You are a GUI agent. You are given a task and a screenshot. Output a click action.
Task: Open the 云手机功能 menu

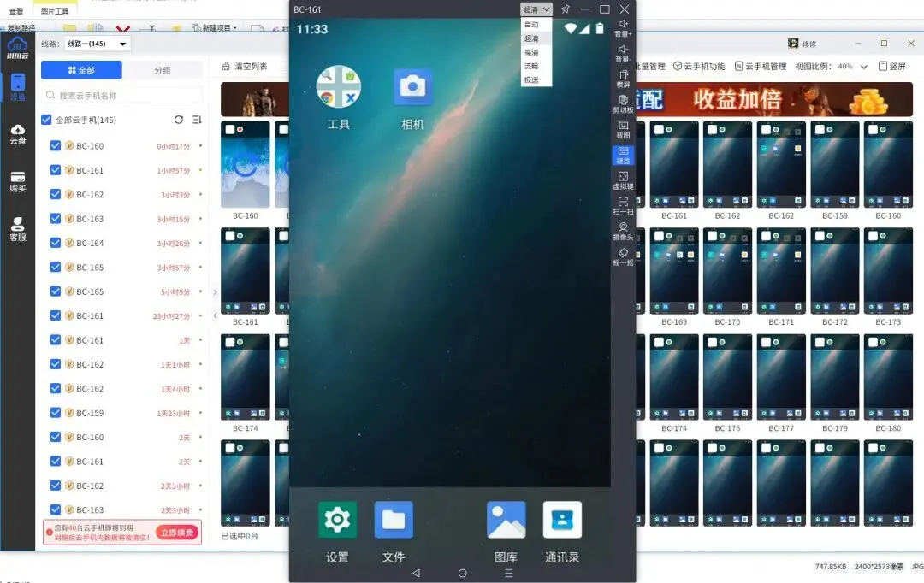click(x=699, y=66)
